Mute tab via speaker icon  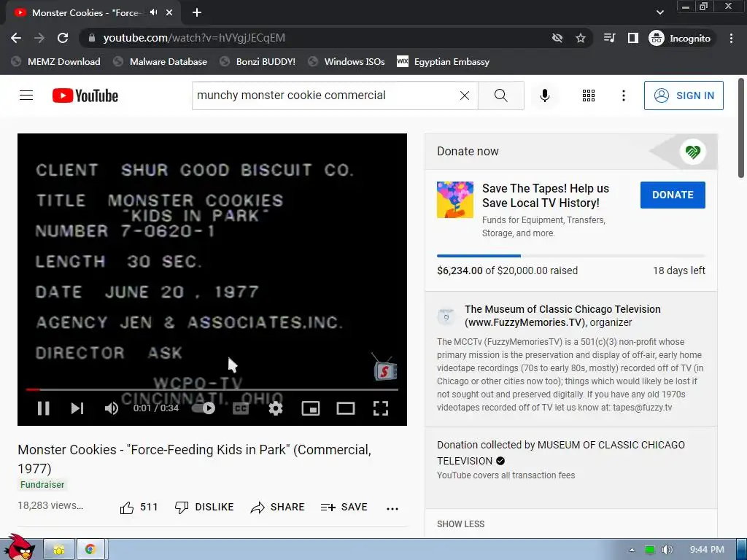point(153,12)
